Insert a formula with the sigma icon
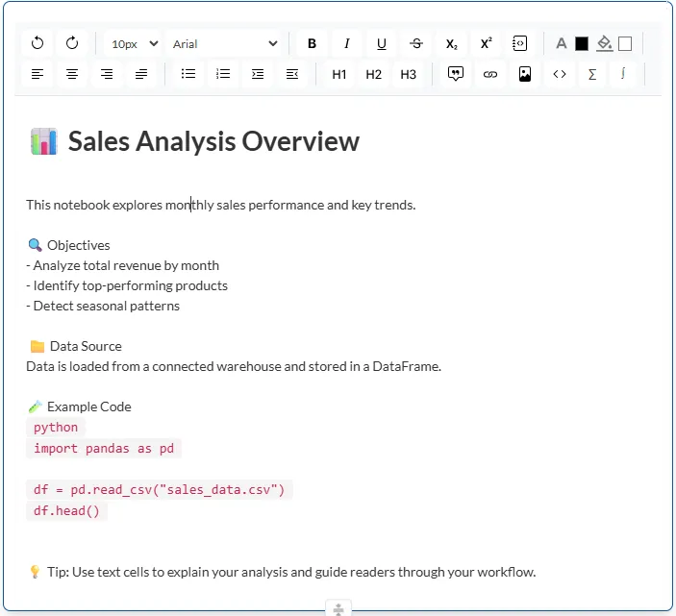 coord(592,74)
